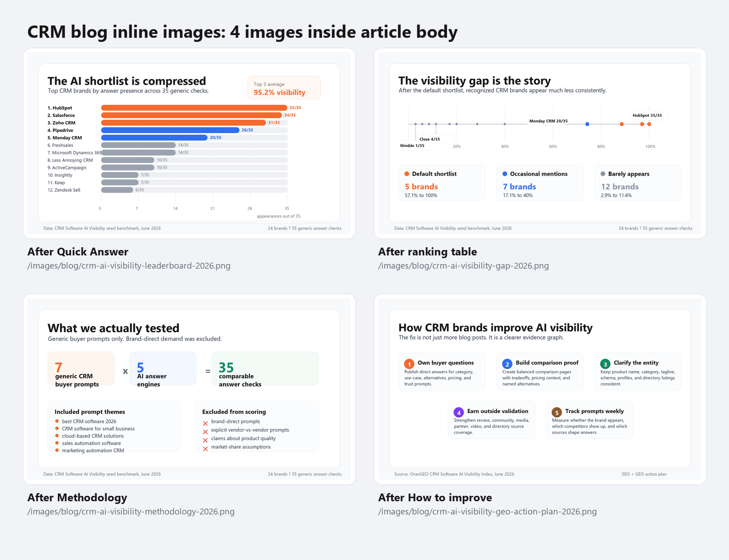The width and height of the screenshot is (729, 560).
Task: Click the 'Monday CRM 20/35' chart label
Action: click(548, 121)
